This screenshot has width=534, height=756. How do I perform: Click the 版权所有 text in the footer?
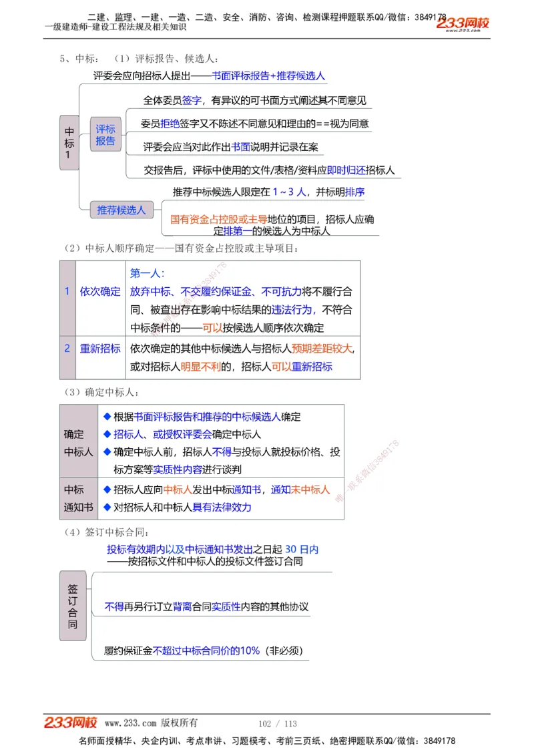pyautogui.click(x=176, y=722)
